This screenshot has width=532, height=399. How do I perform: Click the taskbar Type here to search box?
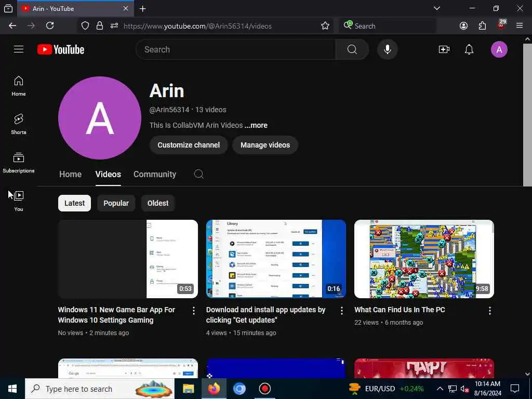[x=99, y=389]
